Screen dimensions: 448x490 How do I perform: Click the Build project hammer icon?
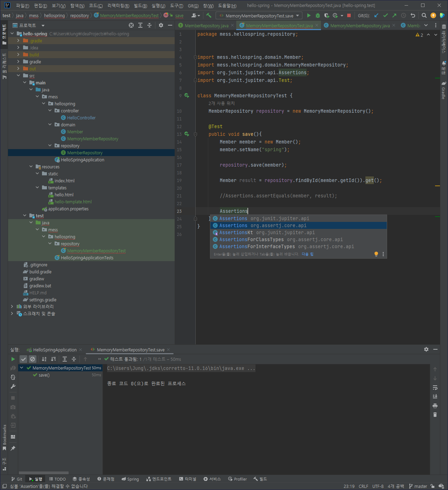click(x=209, y=15)
